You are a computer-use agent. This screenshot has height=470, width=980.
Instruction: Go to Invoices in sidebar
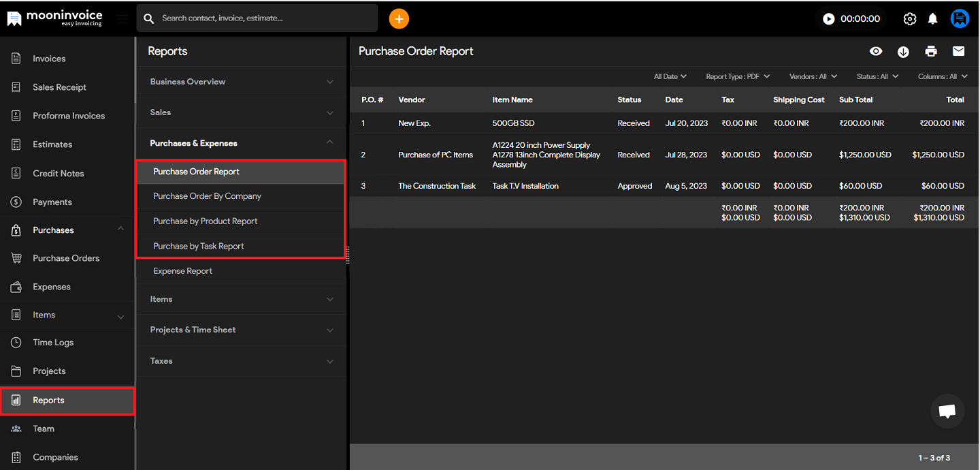[49, 59]
